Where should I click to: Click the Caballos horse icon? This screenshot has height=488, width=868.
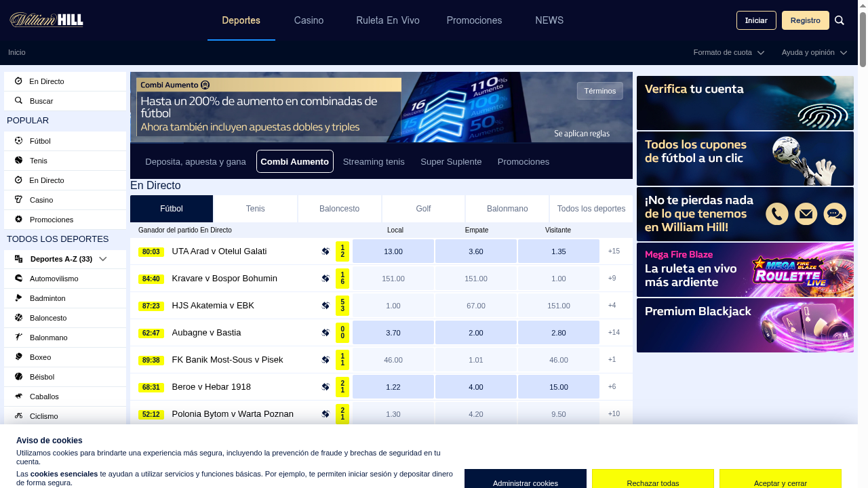18,396
